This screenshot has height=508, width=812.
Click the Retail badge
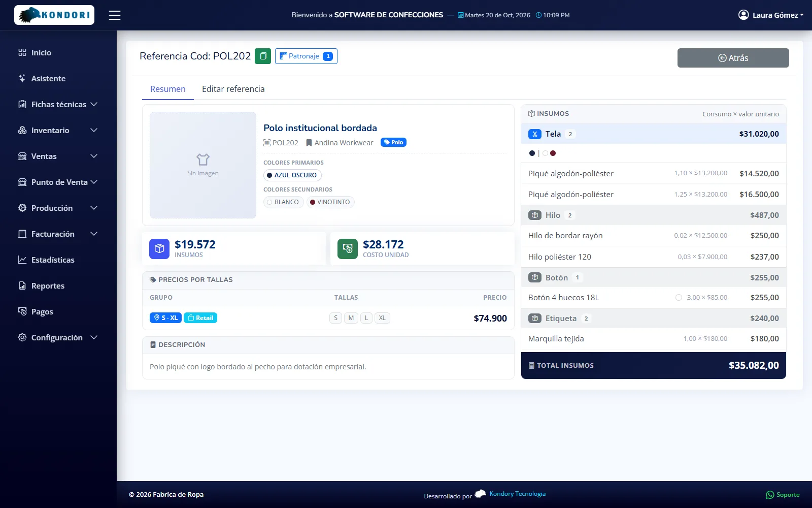point(200,318)
